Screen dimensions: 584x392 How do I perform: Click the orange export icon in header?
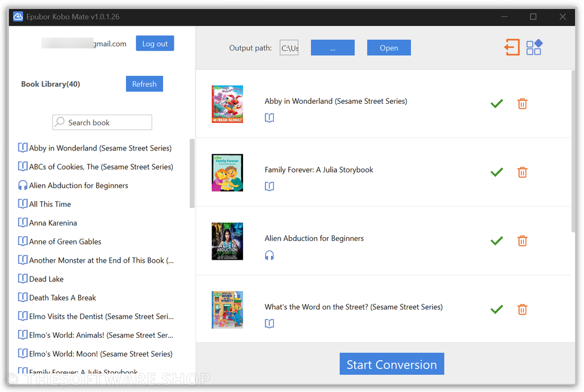point(512,48)
